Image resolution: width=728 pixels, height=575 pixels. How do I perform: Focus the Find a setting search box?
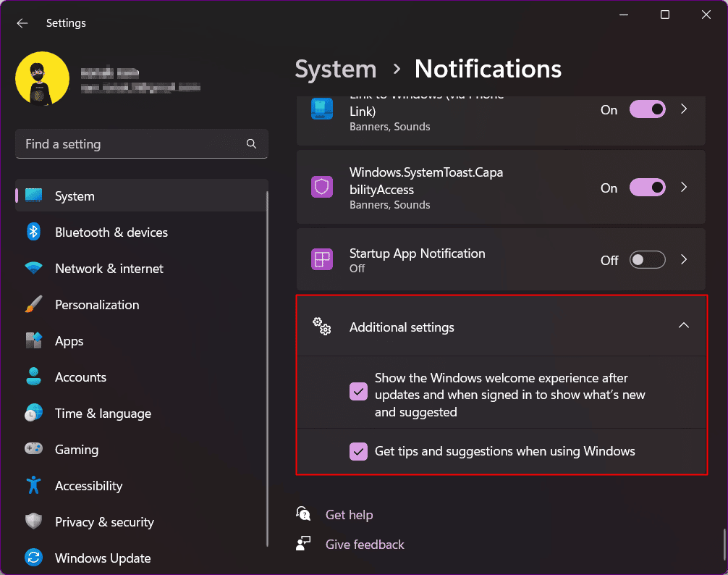[x=142, y=144]
